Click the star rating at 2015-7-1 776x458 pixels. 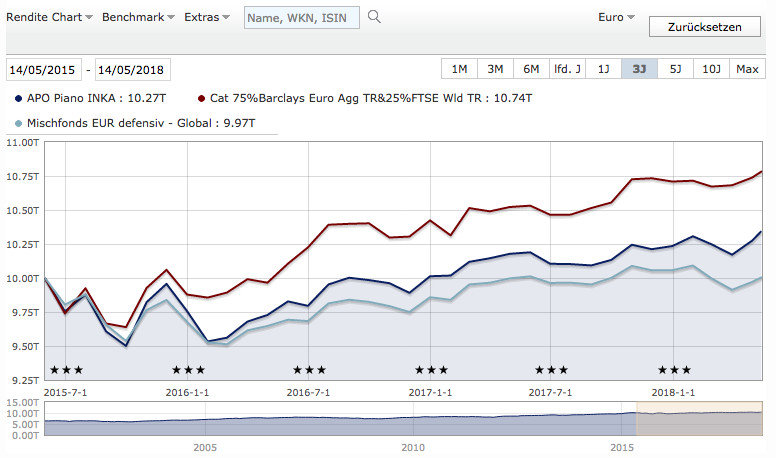coord(66,370)
